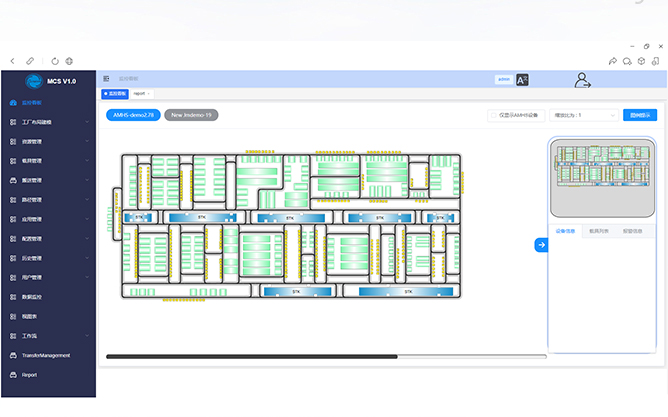Expand the 配置管理 menu chevron
668x417 pixels.
87,239
